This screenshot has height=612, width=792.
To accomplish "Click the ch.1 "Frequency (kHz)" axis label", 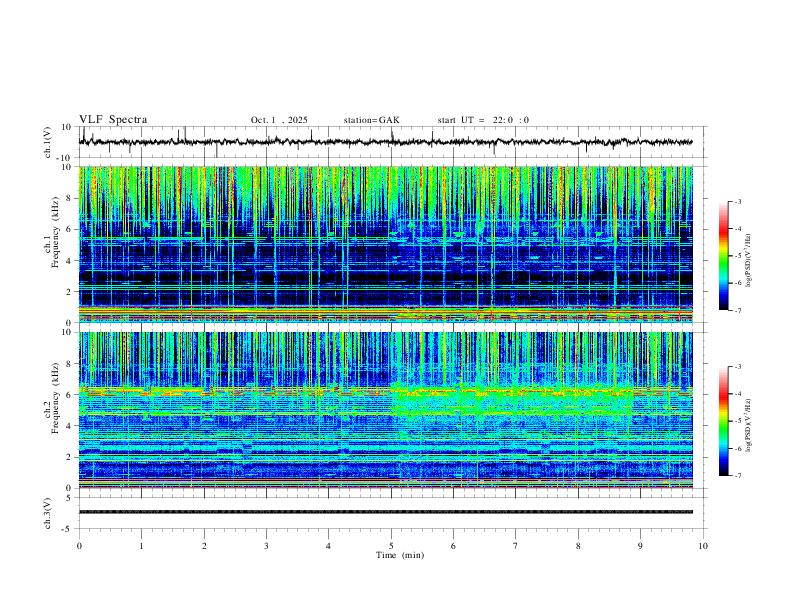I will tap(55, 232).
